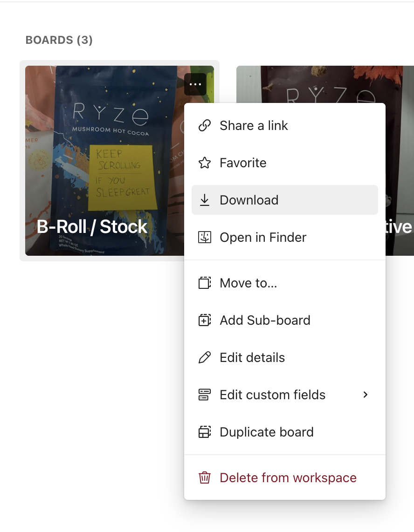Choose Delete from workspace text
Viewport: 414px width, 532px height.
pyautogui.click(x=288, y=478)
